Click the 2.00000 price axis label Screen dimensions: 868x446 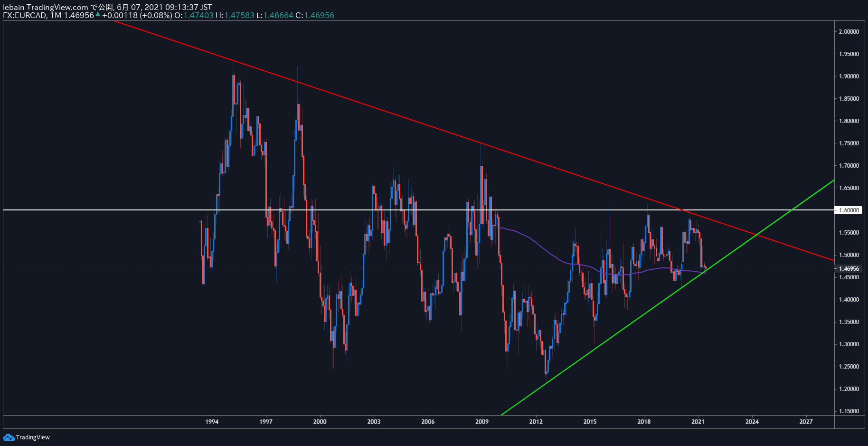(x=849, y=32)
